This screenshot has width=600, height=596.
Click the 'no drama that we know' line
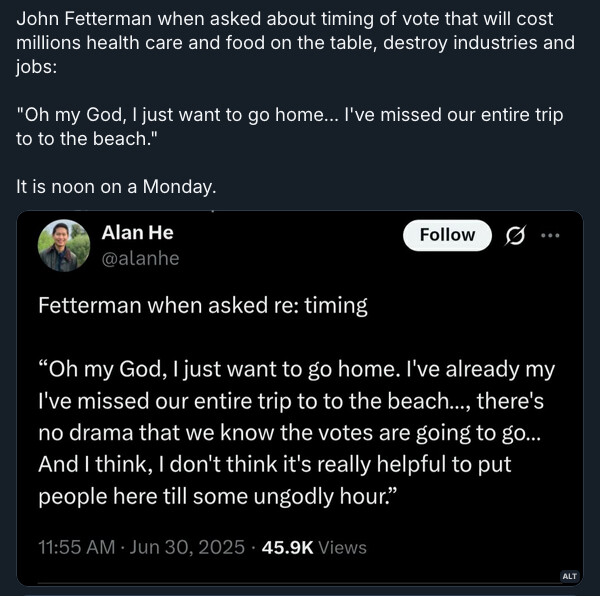pos(289,433)
